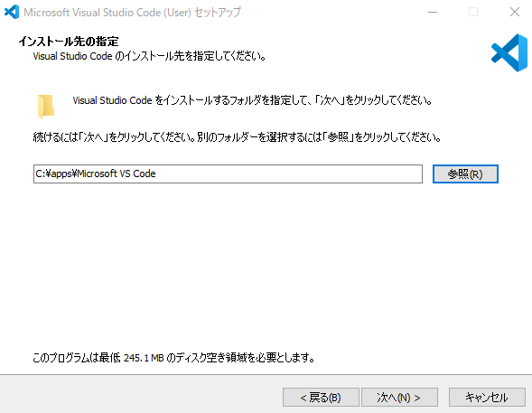The width and height of the screenshot is (532, 413).
Task: Focus the C:\apps\Microsoft VS Code path field
Action: 228,174
